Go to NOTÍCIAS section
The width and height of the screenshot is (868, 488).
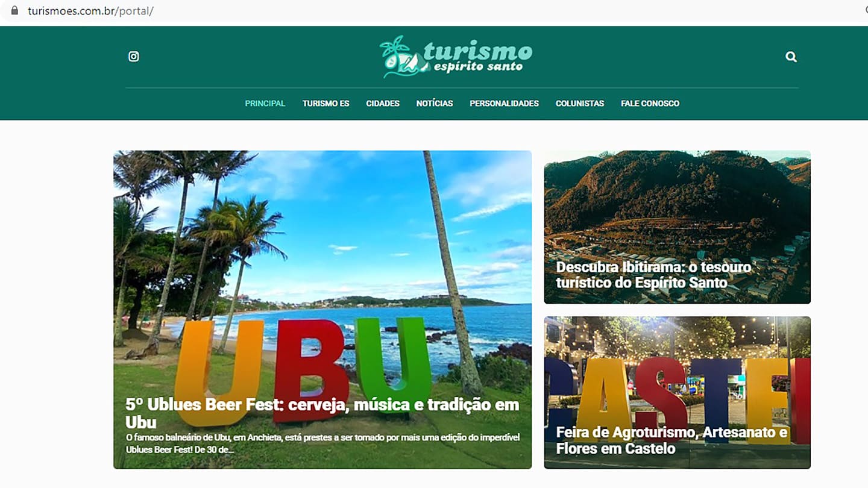pos(435,104)
